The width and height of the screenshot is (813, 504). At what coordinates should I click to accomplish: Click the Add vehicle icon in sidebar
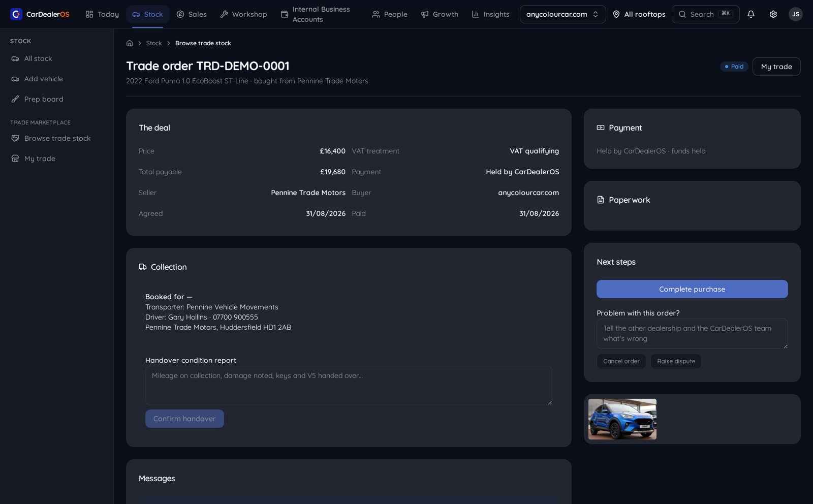pyautogui.click(x=15, y=79)
